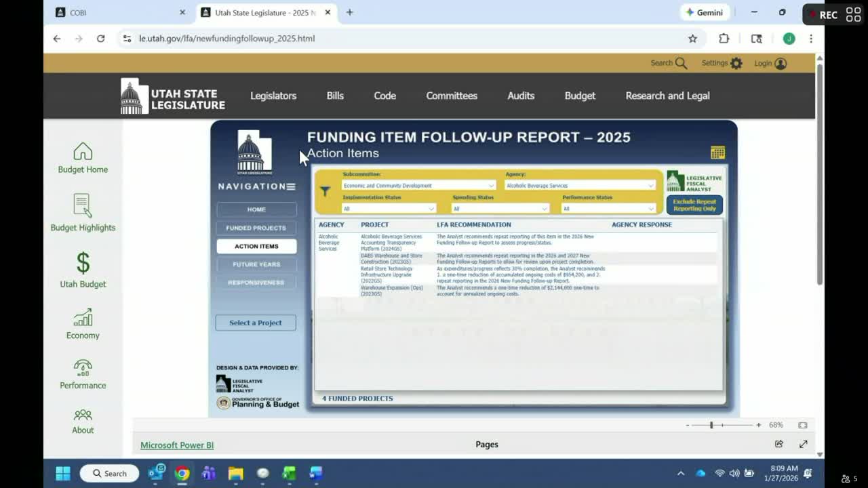Open the About people icon
The height and width of the screenshot is (488, 868).
click(83, 415)
